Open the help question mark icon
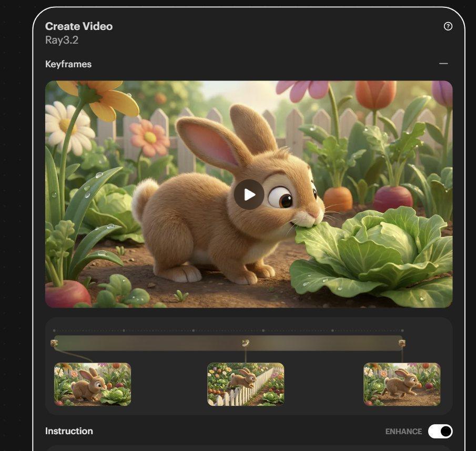The width and height of the screenshot is (476, 451). pyautogui.click(x=448, y=26)
